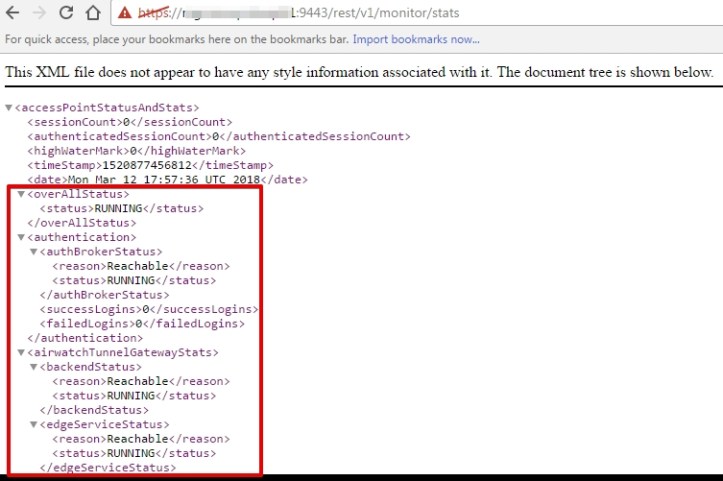
Task: Reload the current page
Action: (x=66, y=13)
